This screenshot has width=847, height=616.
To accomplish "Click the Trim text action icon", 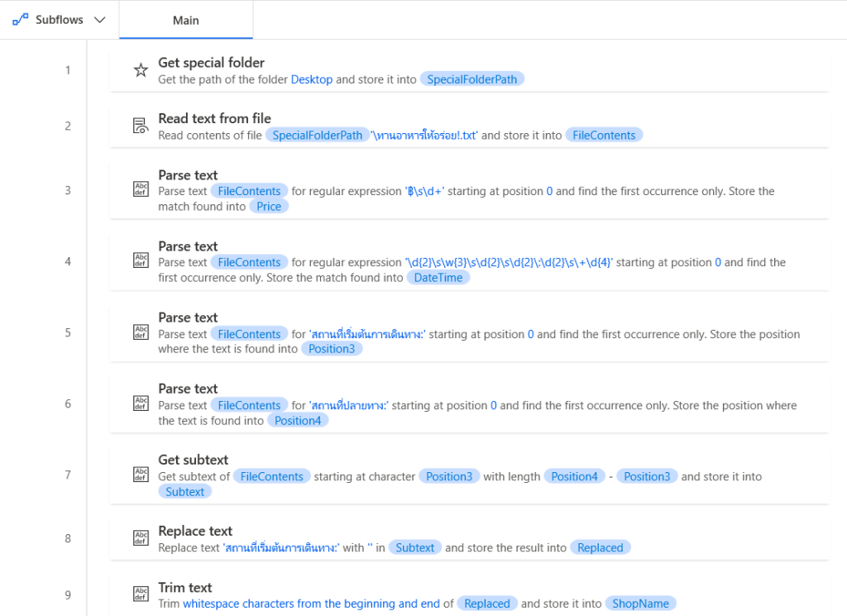I will tap(141, 595).
